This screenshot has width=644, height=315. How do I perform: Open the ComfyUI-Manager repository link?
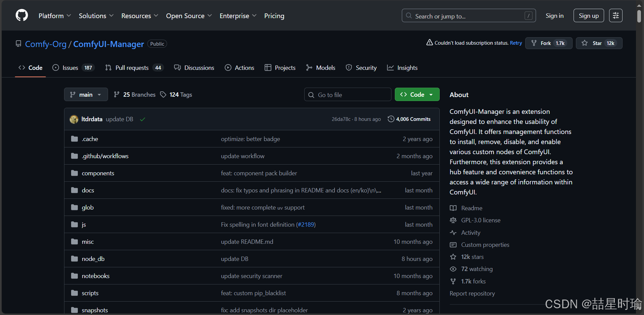click(x=108, y=44)
